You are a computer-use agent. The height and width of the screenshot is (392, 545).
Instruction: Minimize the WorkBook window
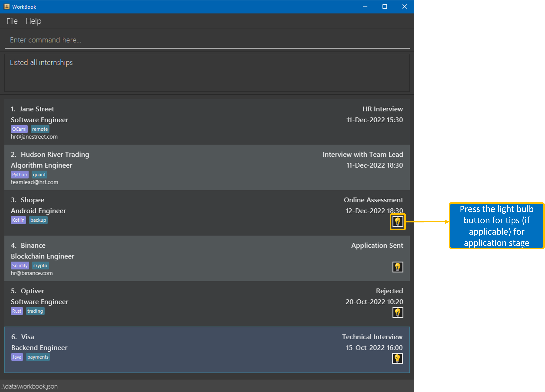(x=365, y=6)
